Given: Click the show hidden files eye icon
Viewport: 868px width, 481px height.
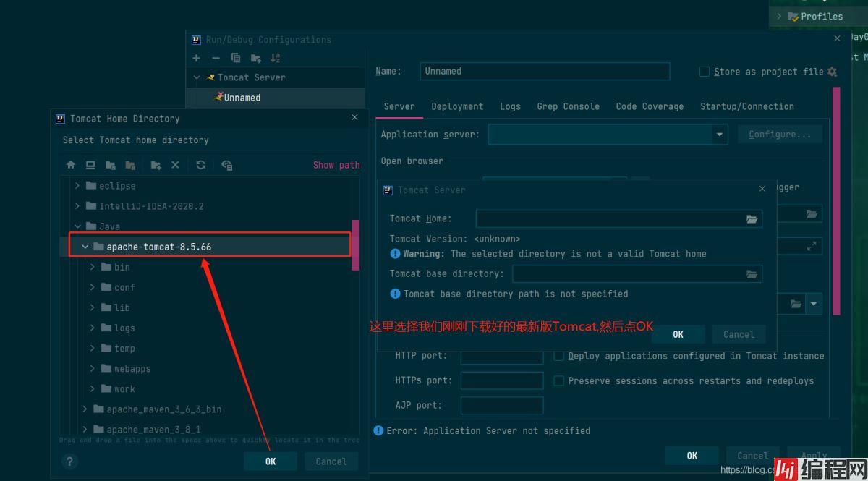Looking at the screenshot, I should pyautogui.click(x=226, y=165).
